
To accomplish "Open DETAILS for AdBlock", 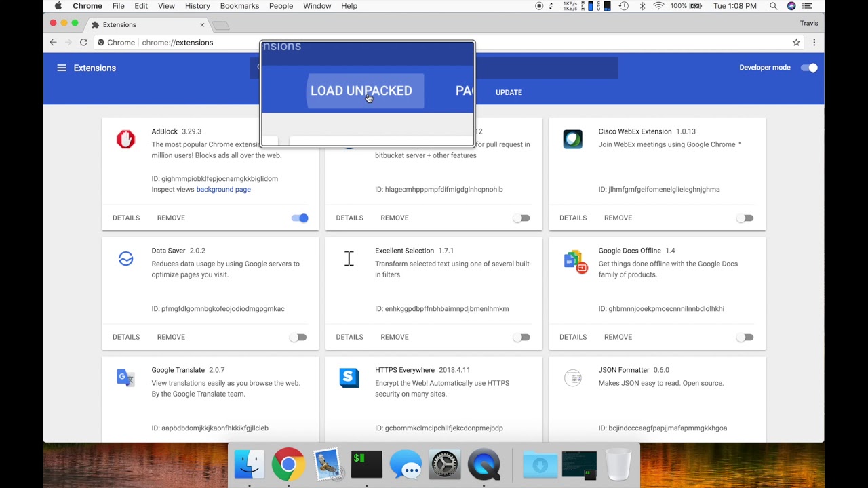I will [126, 218].
